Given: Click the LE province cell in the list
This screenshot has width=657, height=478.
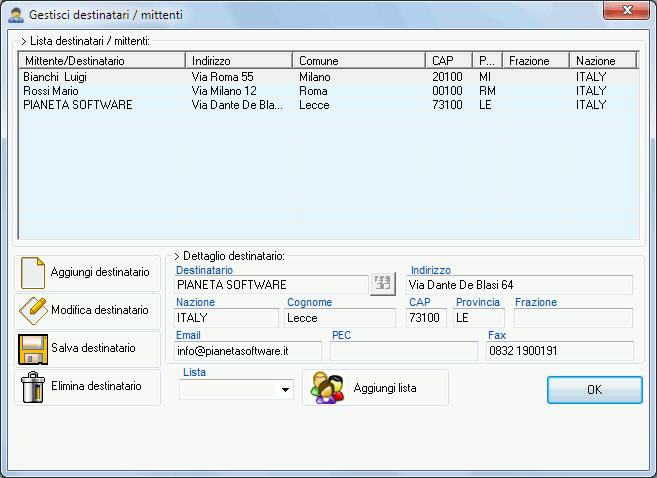Looking at the screenshot, I should point(485,105).
